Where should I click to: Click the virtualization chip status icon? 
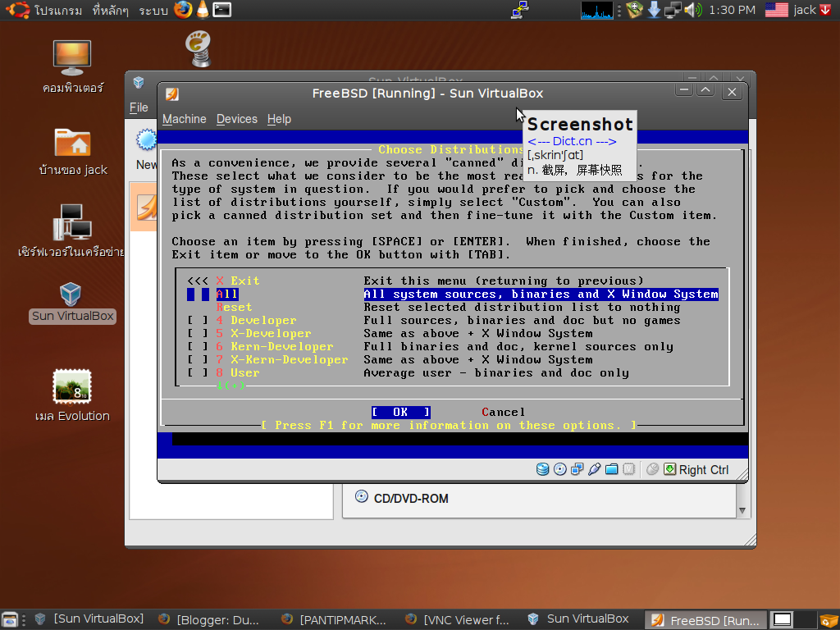tap(628, 469)
